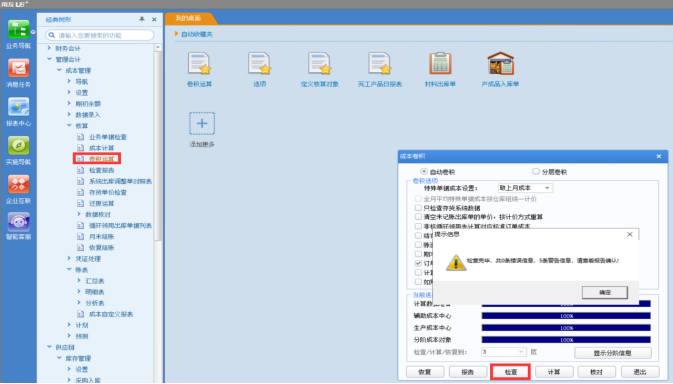Select the 分层卷积 radio button
Image resolution: width=673 pixels, height=384 pixels.
tap(536, 171)
